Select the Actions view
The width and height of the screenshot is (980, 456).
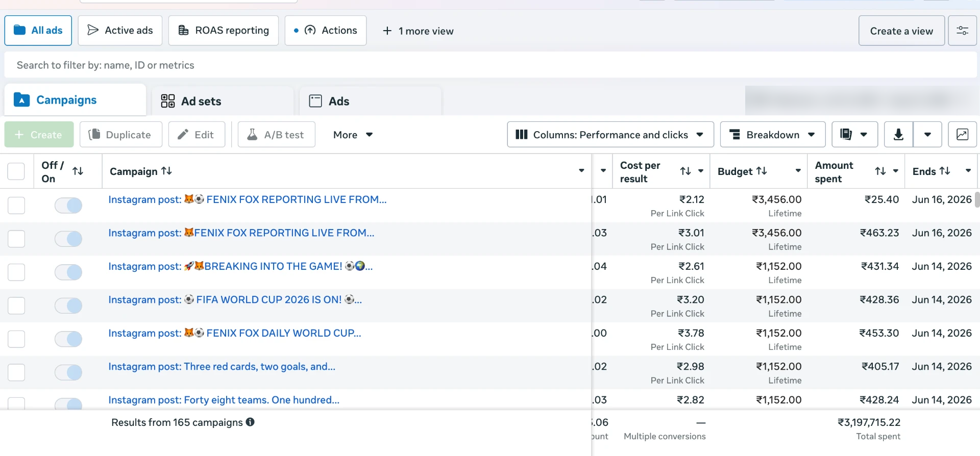coord(326,31)
